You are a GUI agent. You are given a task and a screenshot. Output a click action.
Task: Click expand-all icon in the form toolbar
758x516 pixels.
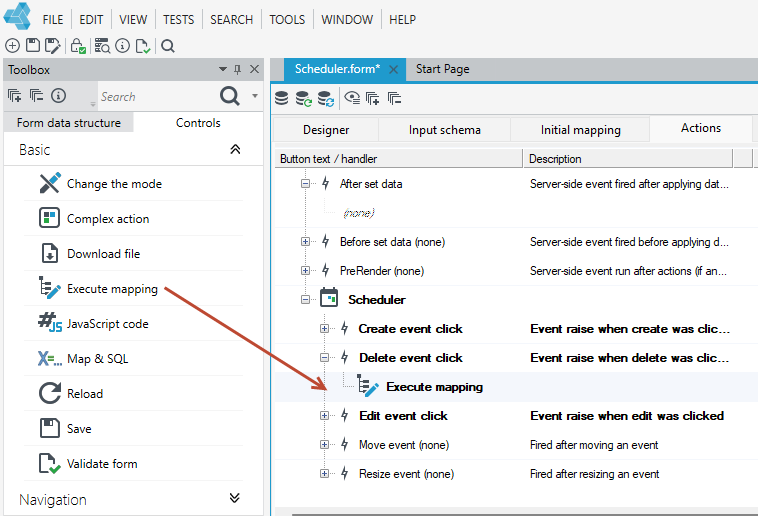pyautogui.click(x=372, y=99)
